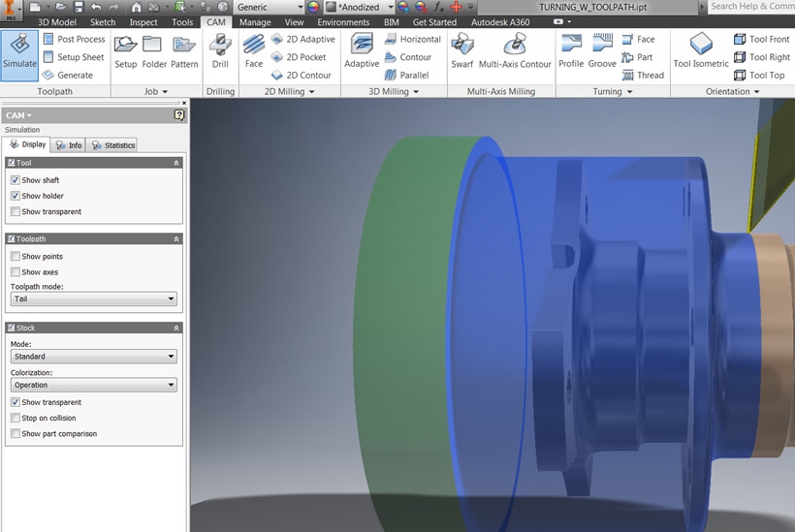The image size is (795, 532).
Task: Click the turning Profile icon
Action: [571, 50]
